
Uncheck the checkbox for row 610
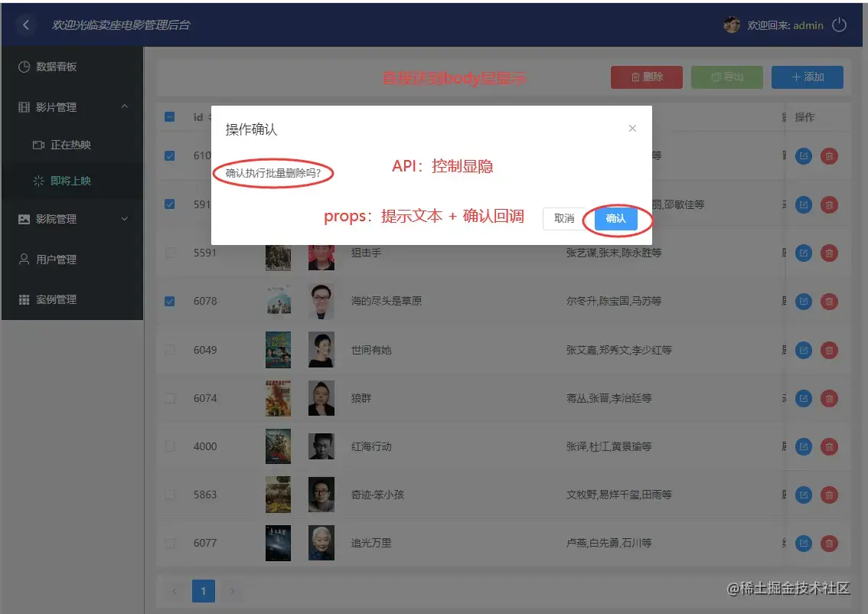169,155
